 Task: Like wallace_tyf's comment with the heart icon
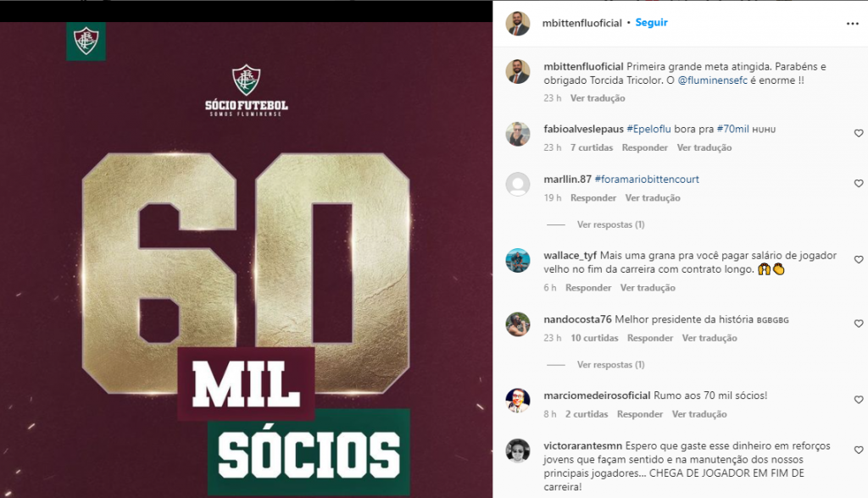point(859,259)
